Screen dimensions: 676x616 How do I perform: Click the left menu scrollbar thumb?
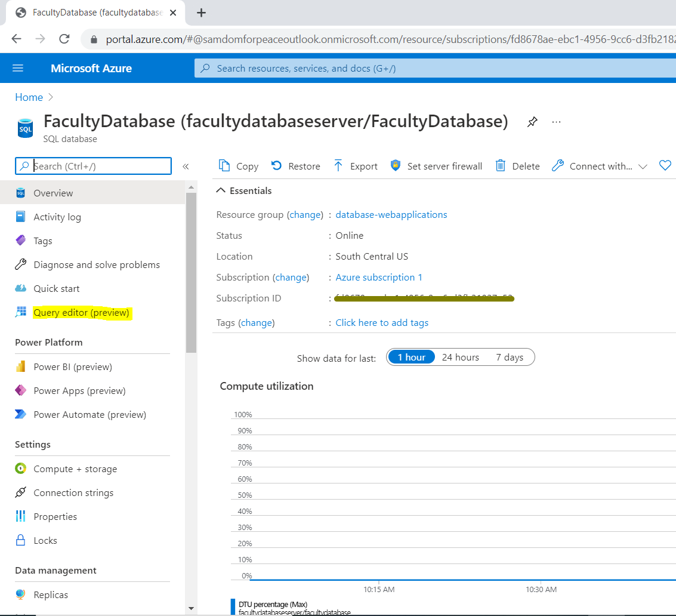coord(191,273)
